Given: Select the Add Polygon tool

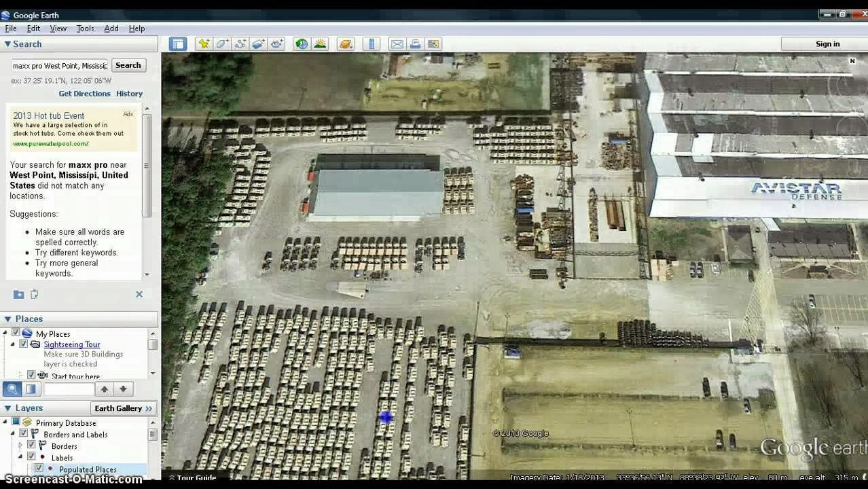Looking at the screenshot, I should [222, 43].
